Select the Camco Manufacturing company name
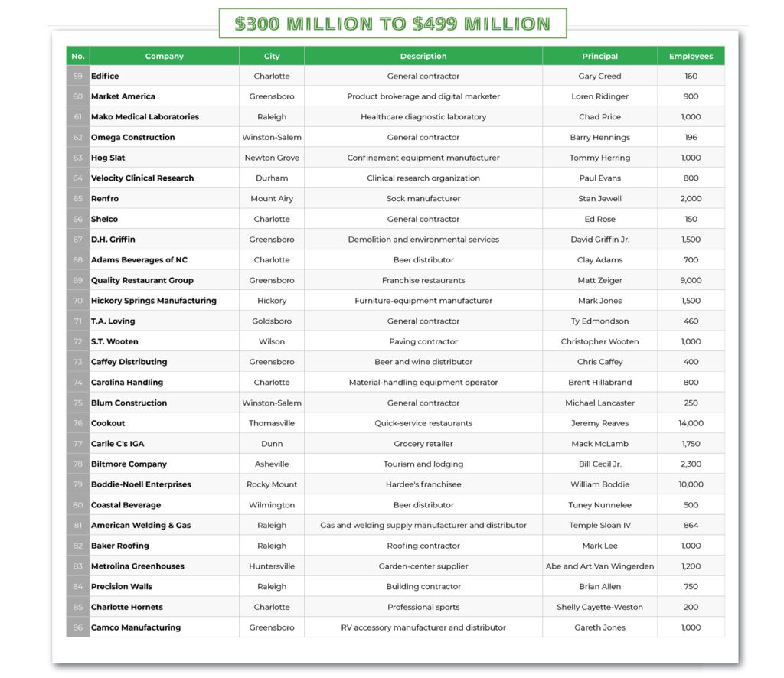 [x=136, y=627]
